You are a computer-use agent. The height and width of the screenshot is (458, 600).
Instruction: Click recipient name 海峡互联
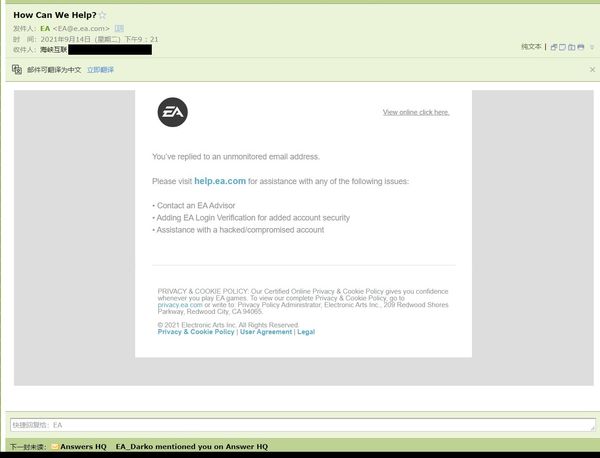[x=54, y=49]
